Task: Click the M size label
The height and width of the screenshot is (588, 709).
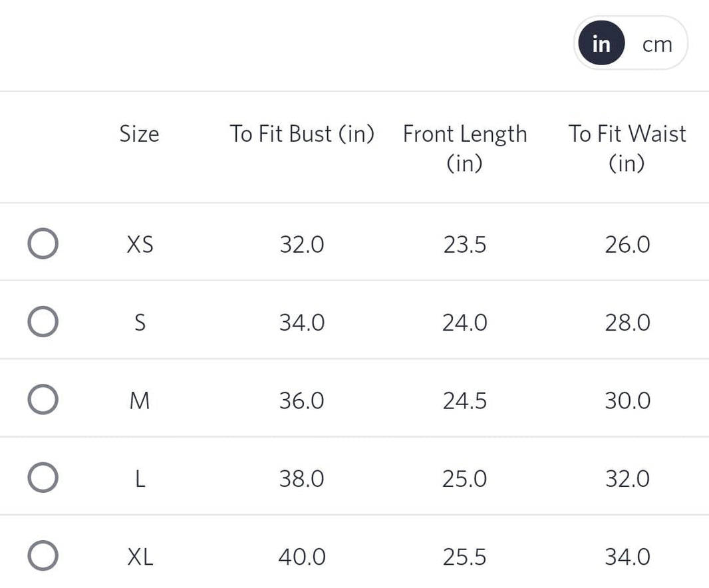Action: pyautogui.click(x=140, y=400)
